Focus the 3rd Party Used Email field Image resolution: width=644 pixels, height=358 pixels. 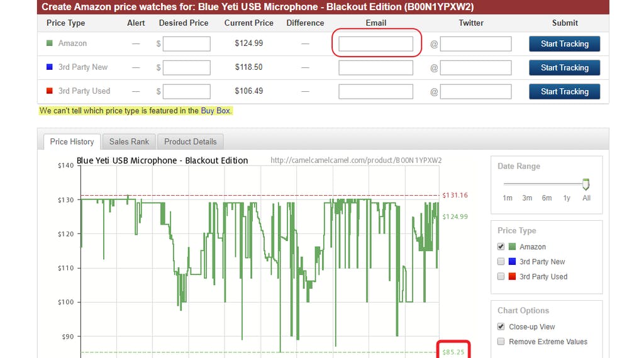point(375,91)
